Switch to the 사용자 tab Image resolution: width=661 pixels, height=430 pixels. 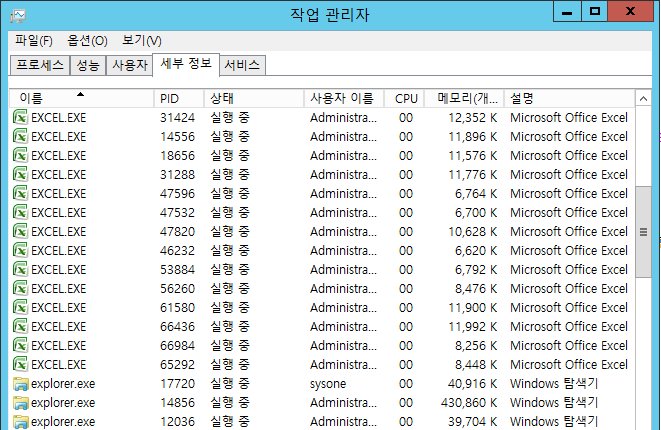point(129,65)
